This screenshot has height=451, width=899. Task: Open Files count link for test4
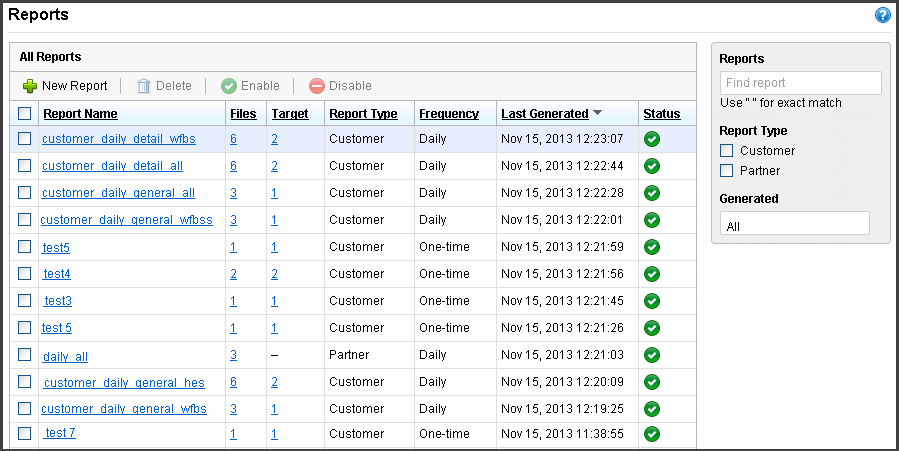pyautogui.click(x=233, y=274)
